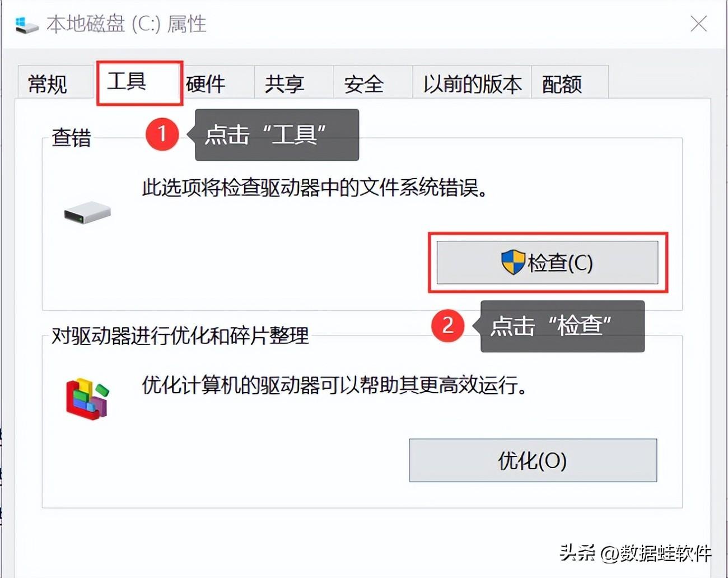Select the 工具 tab
Screen dimensions: 728x578
(x=138, y=81)
